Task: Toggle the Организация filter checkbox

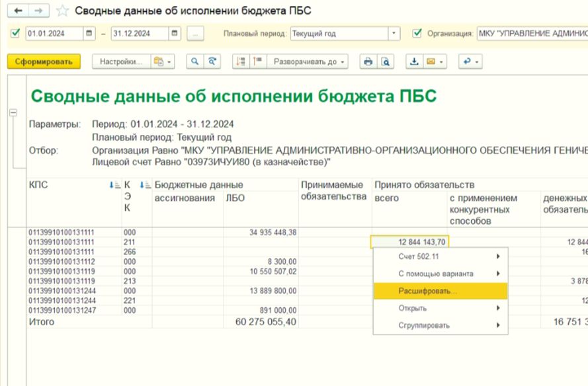Action: pos(417,33)
